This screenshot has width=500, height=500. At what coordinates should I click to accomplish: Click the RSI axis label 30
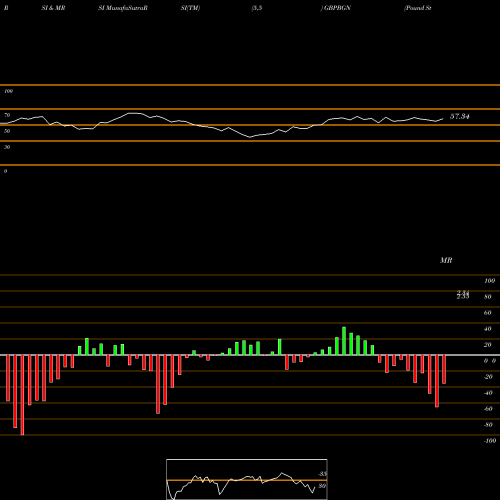[7, 147]
